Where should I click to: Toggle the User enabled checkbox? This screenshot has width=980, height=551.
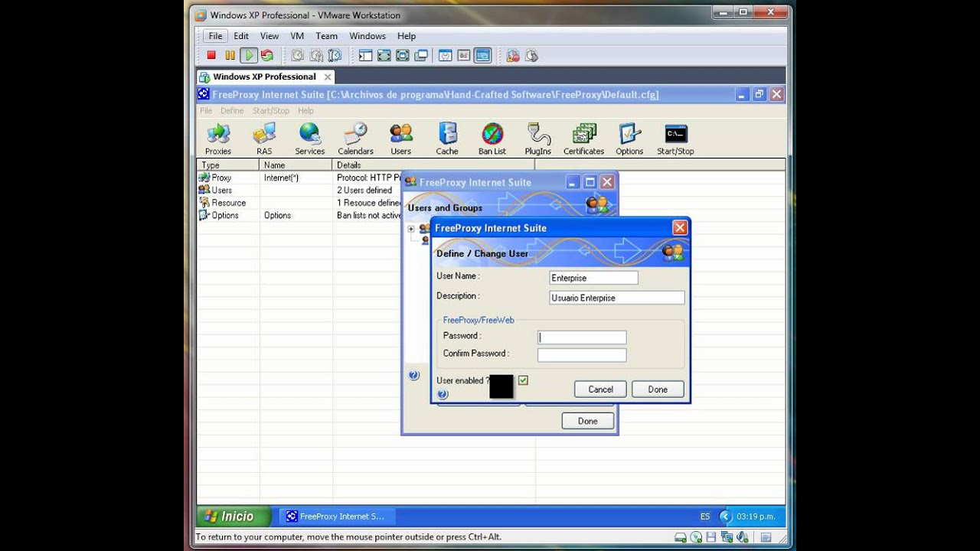click(523, 380)
